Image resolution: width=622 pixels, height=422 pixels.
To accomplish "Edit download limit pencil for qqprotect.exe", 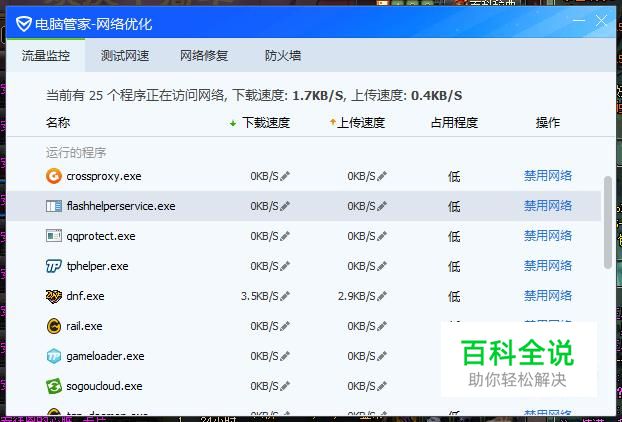I will (x=285, y=236).
